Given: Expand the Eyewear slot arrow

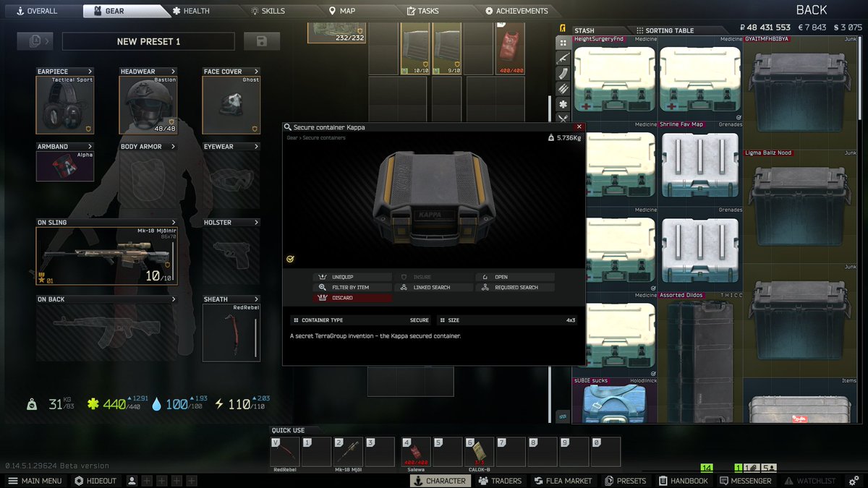Looking at the screenshot, I should click(256, 146).
